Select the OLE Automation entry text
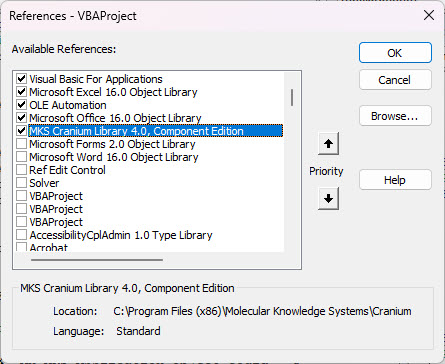 [x=68, y=105]
